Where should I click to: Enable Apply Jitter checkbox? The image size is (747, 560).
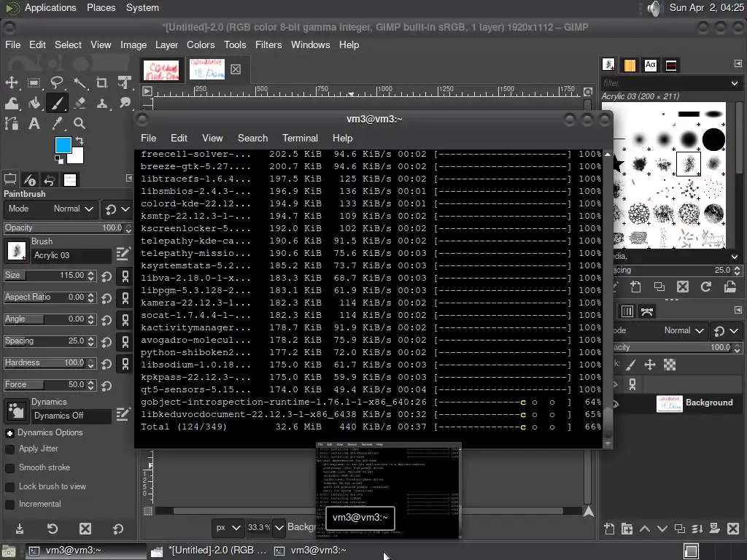9,449
